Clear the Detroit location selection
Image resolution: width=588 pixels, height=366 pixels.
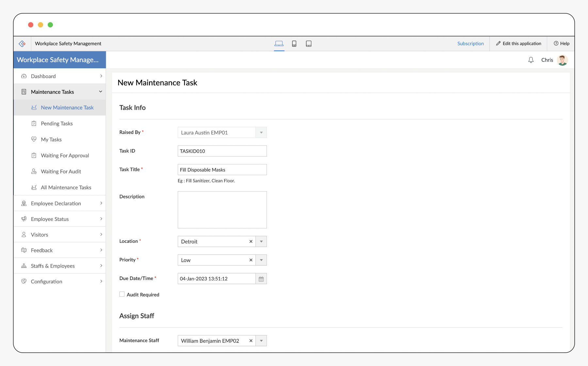[x=251, y=241]
